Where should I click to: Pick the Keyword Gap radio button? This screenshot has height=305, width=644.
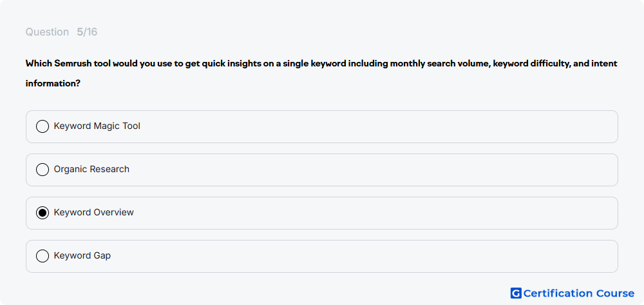point(43,256)
